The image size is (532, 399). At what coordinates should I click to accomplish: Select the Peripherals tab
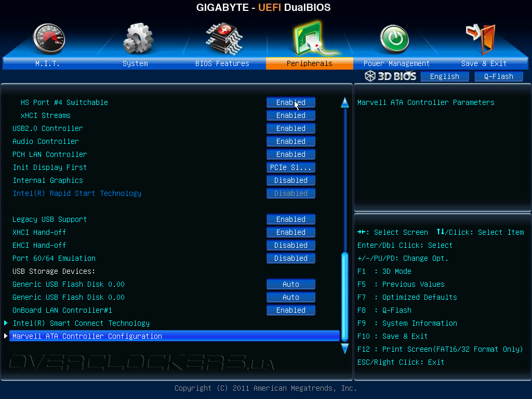coord(310,63)
